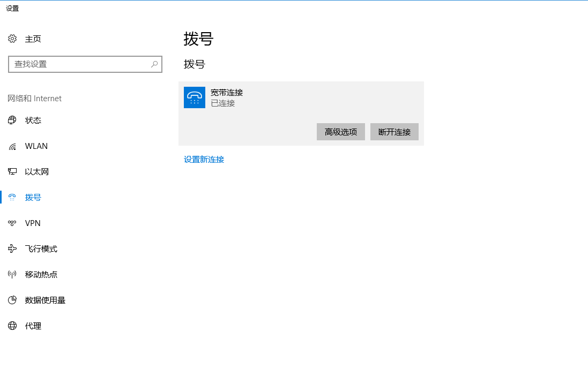Click the 查找设置 search field

point(85,64)
